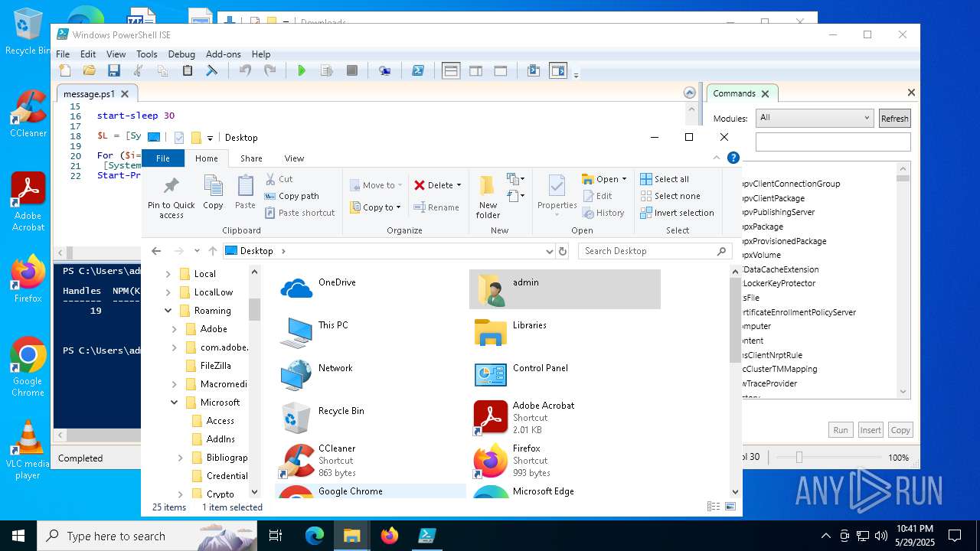Click Pin to Quick access in Explorer ribbon
Viewport: 980px width, 551px height.
pyautogui.click(x=171, y=197)
